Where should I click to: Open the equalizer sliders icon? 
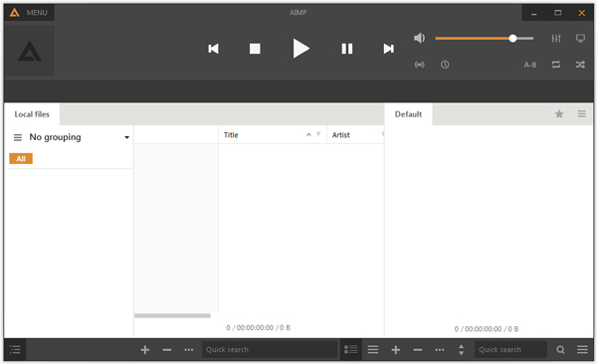click(556, 38)
